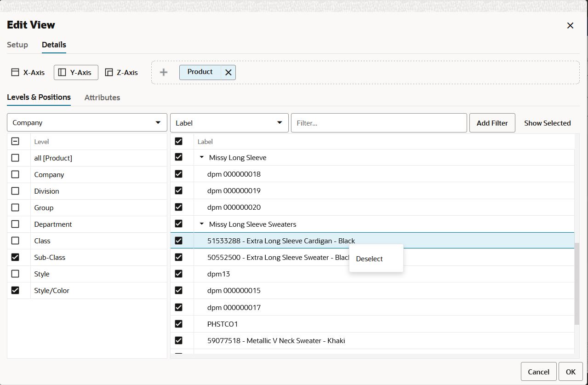This screenshot has width=588, height=385.
Task: Select the X-Axis icon
Action: tap(15, 72)
